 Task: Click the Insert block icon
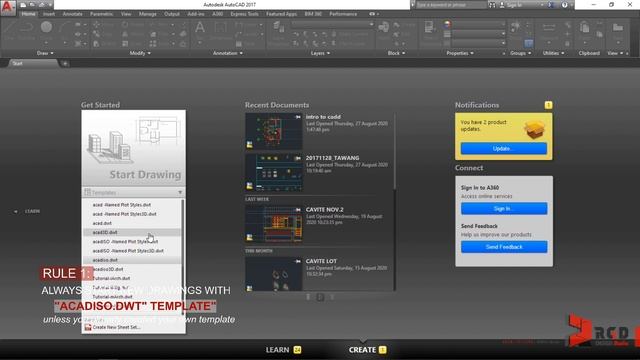tap(383, 28)
